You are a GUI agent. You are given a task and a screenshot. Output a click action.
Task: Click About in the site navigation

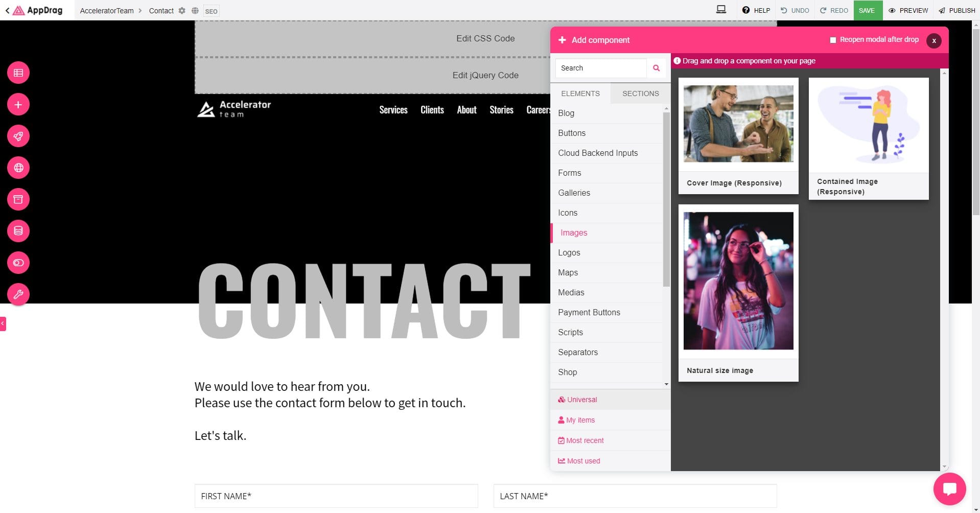(x=466, y=110)
